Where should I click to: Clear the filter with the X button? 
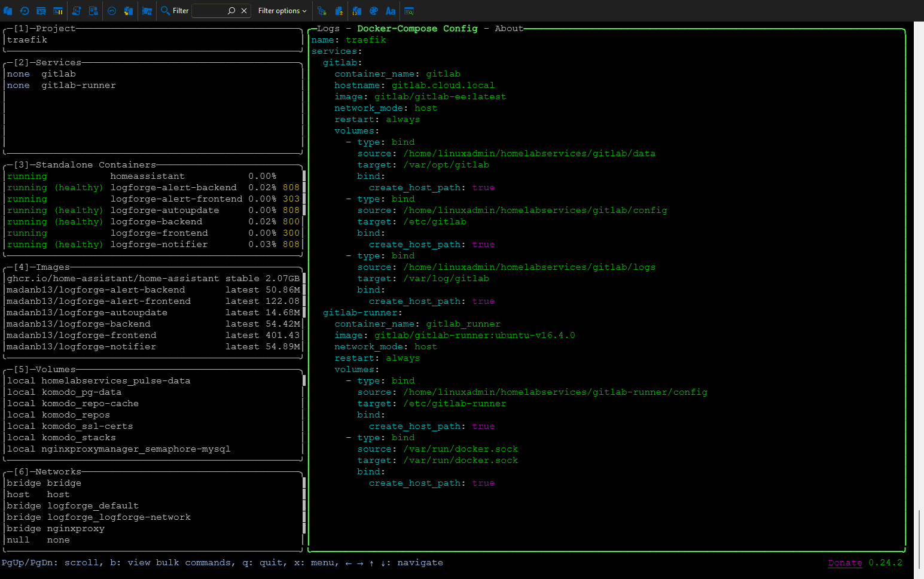pos(243,11)
